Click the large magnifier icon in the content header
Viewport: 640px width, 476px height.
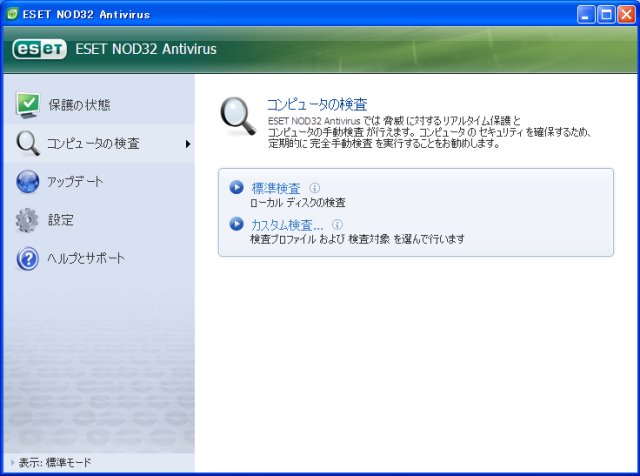[238, 116]
